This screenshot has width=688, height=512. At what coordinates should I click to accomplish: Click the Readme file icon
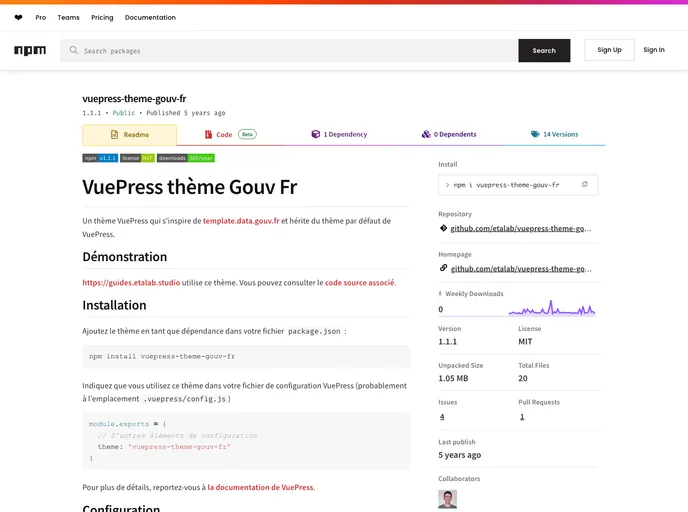[x=115, y=134]
